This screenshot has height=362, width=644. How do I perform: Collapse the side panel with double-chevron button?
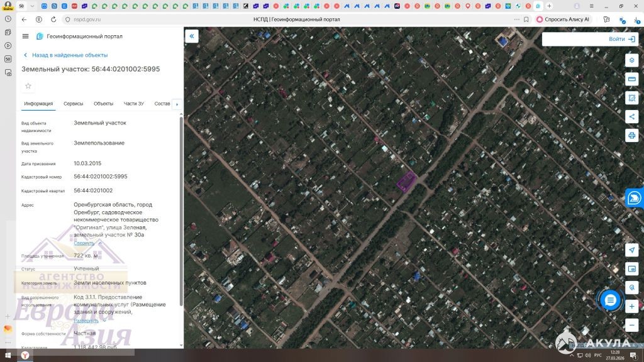tap(192, 36)
